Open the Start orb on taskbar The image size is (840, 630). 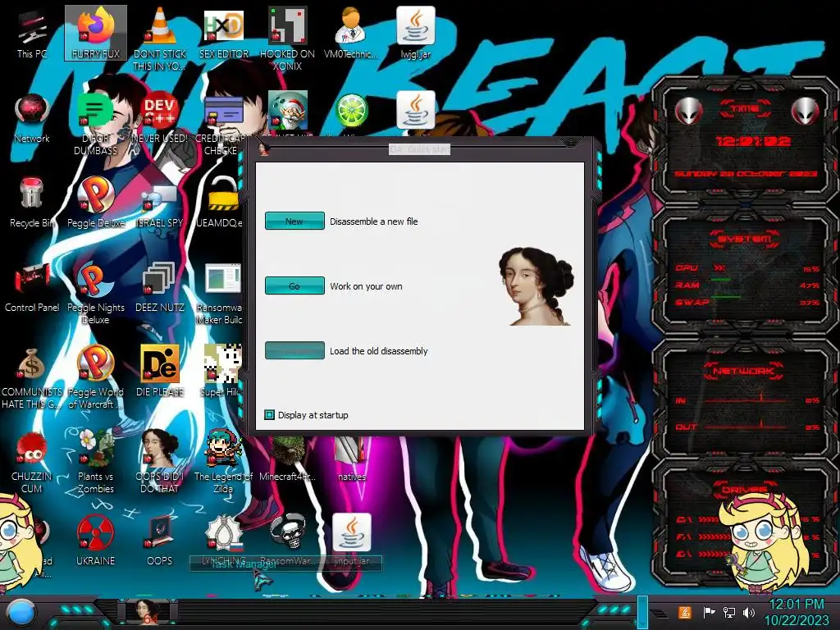coord(21,612)
